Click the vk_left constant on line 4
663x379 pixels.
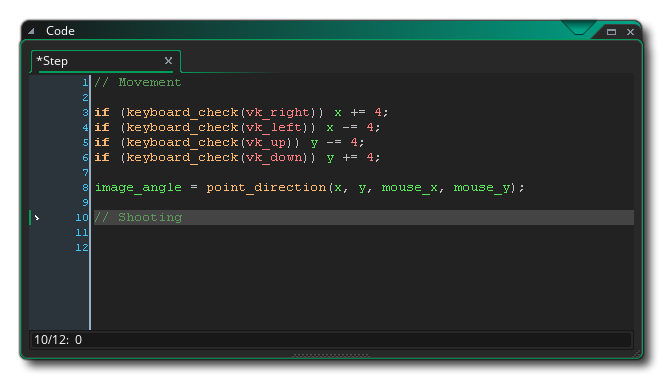click(274, 127)
